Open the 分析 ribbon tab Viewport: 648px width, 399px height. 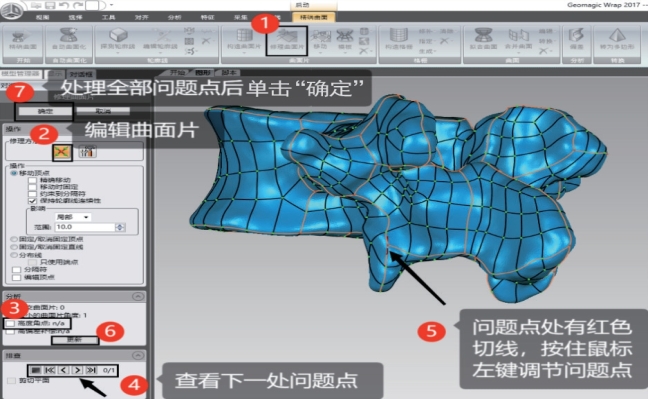(174, 17)
